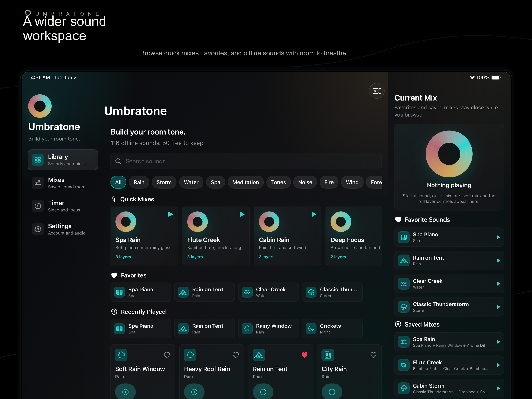
Task: Unfavorite the Rain on Tent sound
Action: [305, 355]
